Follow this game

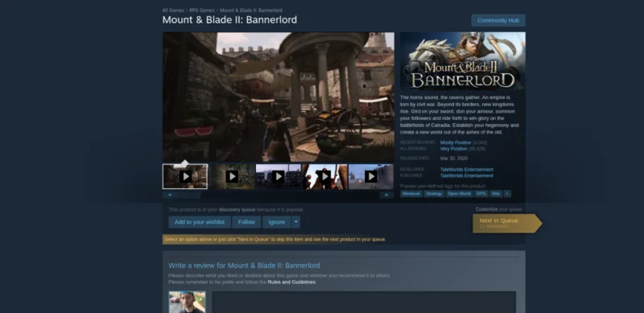[x=246, y=222]
